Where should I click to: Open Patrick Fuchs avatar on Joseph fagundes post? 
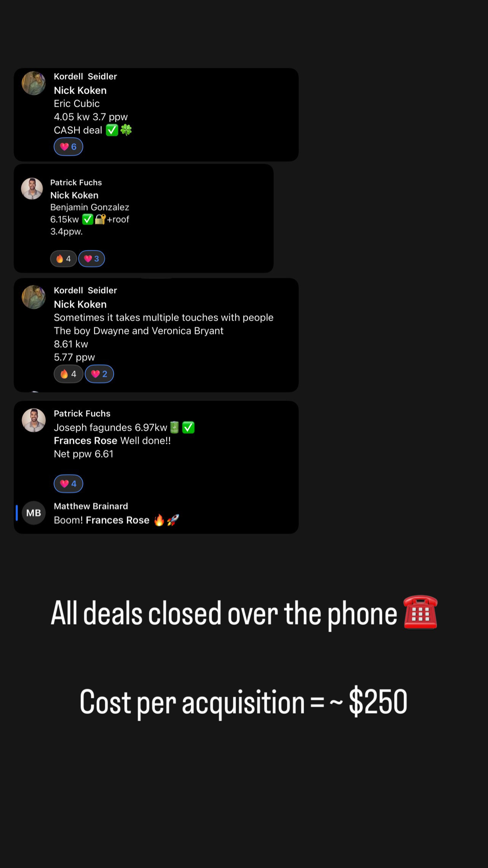[33, 420]
